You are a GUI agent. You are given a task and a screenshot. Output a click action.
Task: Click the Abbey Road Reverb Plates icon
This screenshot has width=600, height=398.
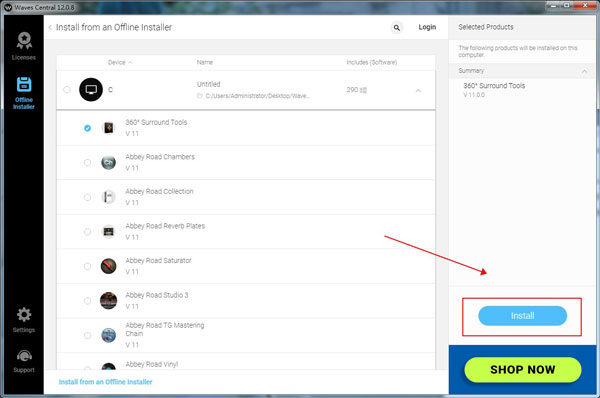(109, 232)
